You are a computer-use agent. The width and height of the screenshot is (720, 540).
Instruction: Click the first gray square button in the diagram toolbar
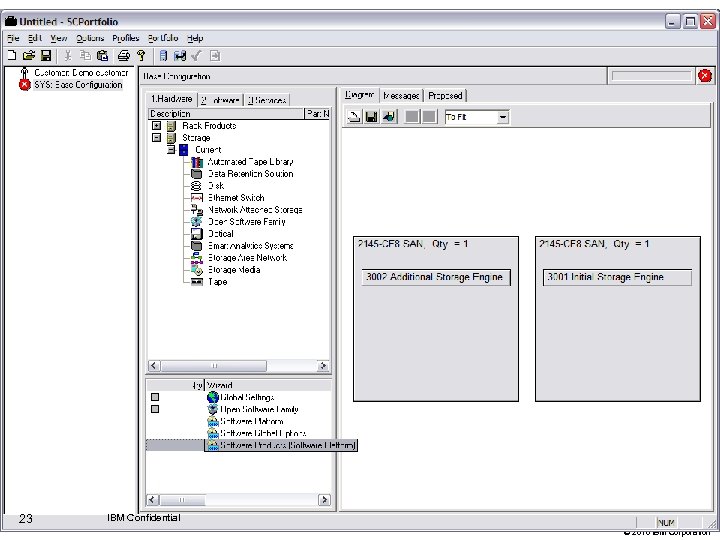click(412, 117)
